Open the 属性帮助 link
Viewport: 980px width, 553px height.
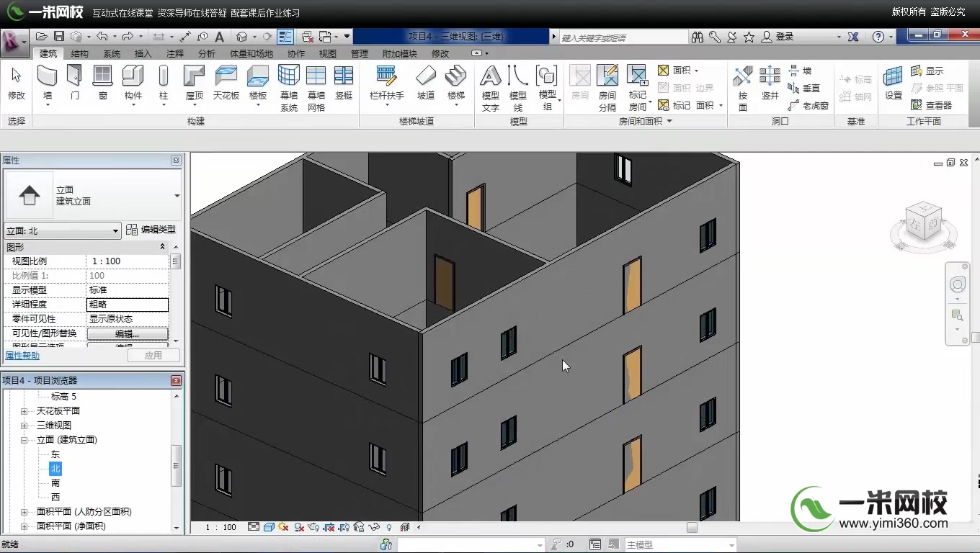[22, 356]
